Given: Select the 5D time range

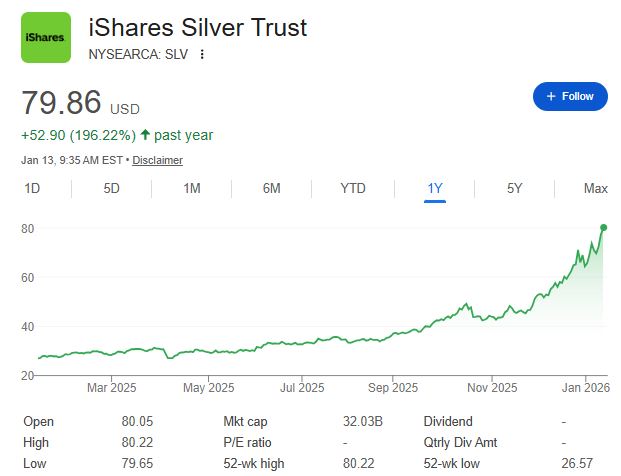Looking at the screenshot, I should tap(112, 188).
